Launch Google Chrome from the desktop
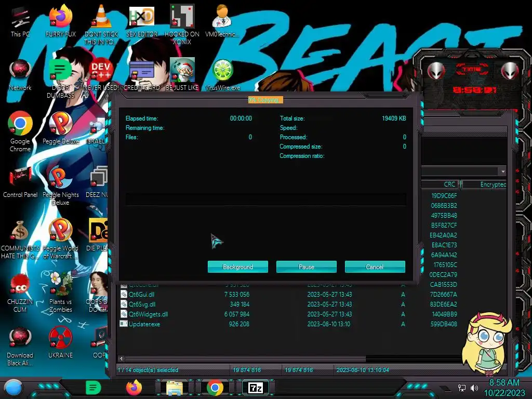 pos(20,131)
